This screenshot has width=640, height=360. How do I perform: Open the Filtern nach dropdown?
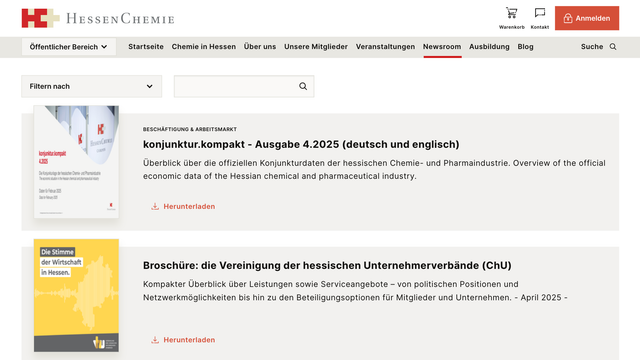91,86
